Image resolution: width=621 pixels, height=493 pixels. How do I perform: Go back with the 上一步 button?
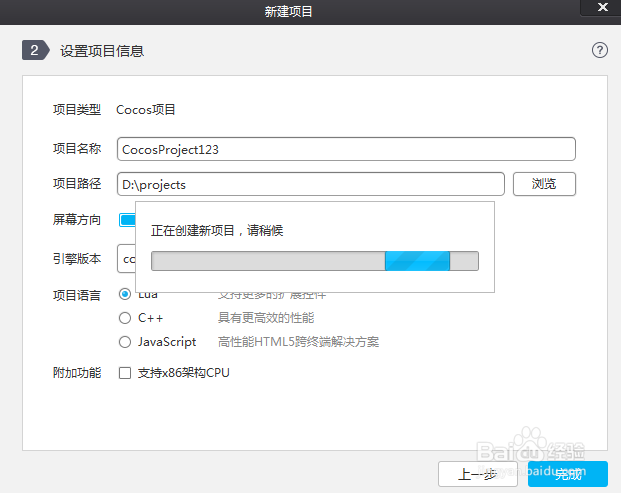point(477,473)
